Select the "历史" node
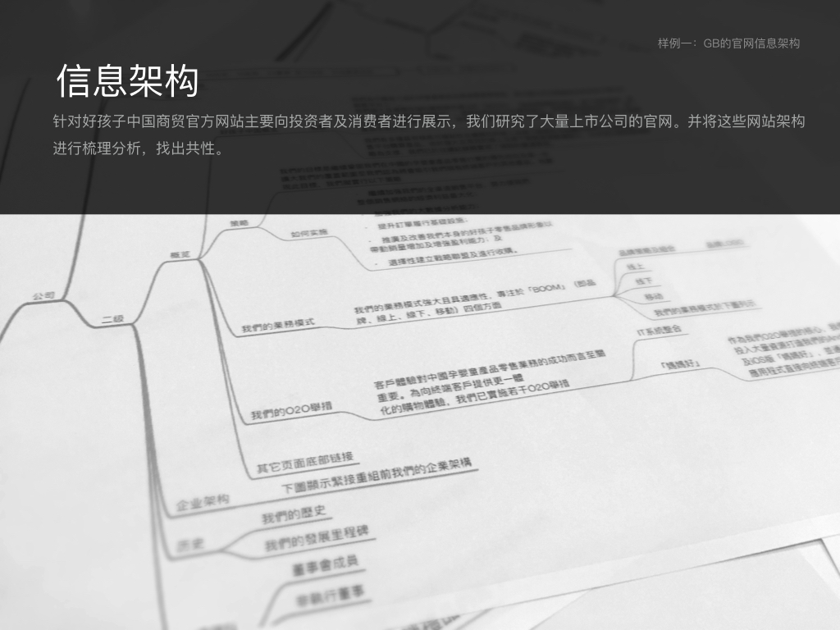Image resolution: width=840 pixels, height=630 pixels. pyautogui.click(x=190, y=545)
